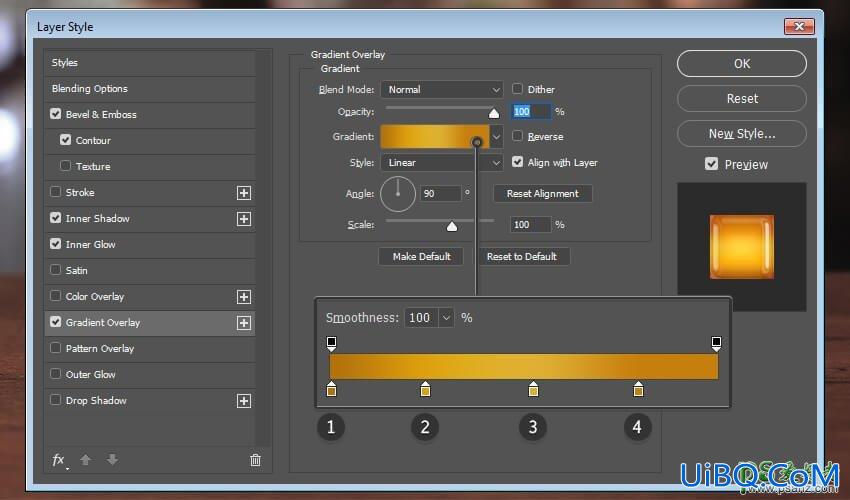Enable the Pattern Overlay checkbox
This screenshot has height=500, width=850.
coord(55,348)
